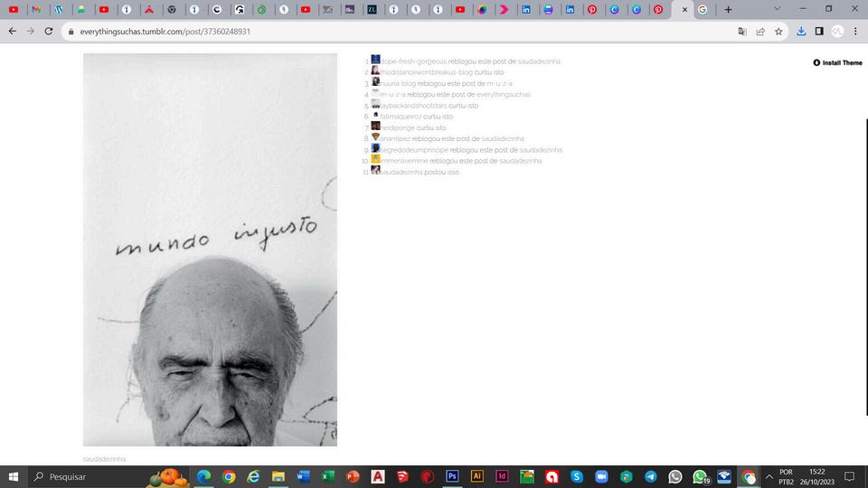Image resolution: width=868 pixels, height=488 pixels.
Task: Open Telegram from the taskbar
Action: tap(651, 476)
